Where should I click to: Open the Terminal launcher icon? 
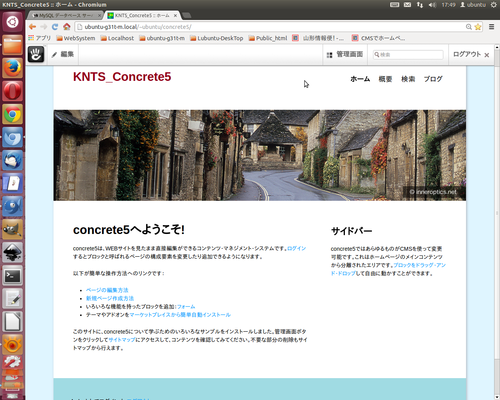13,276
